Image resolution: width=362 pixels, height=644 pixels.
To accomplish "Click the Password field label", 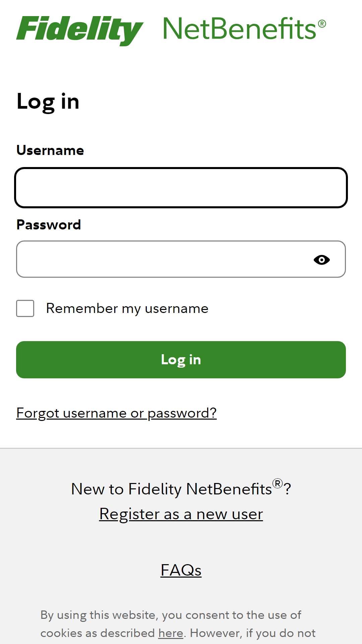I will click(x=49, y=225).
